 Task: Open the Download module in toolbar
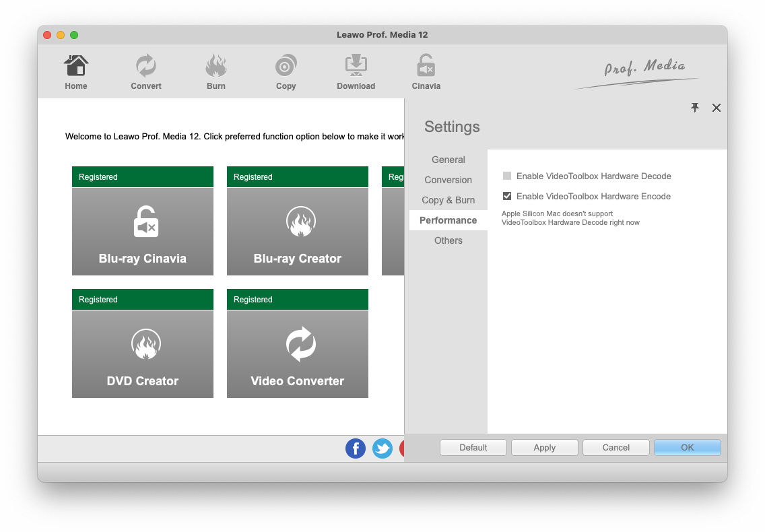tap(356, 72)
